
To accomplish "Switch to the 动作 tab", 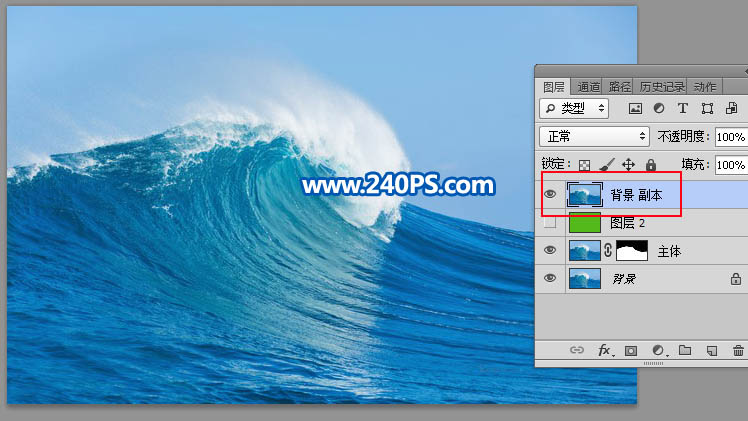I will click(705, 87).
